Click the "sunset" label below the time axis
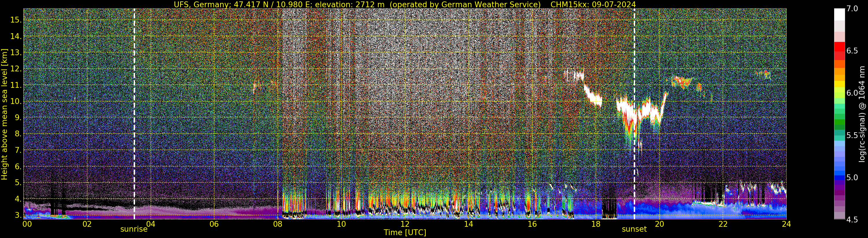 634,229
